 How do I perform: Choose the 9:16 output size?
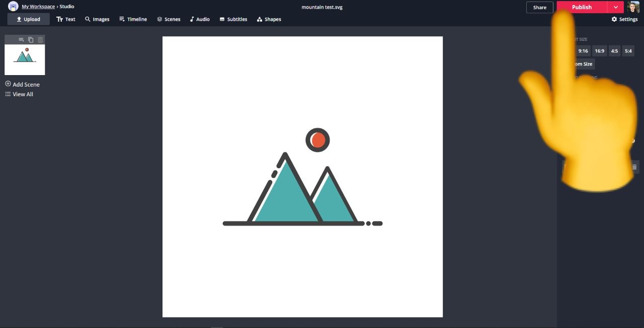click(x=583, y=51)
